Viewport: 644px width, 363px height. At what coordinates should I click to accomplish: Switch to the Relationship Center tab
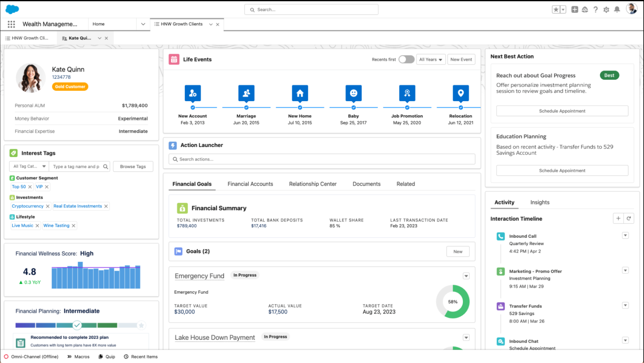point(312,184)
